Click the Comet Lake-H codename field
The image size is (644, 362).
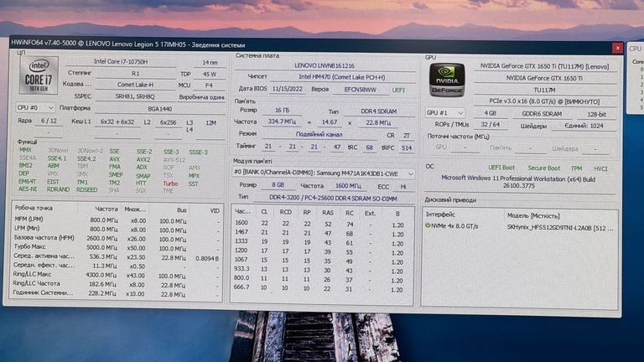pyautogui.click(x=135, y=85)
